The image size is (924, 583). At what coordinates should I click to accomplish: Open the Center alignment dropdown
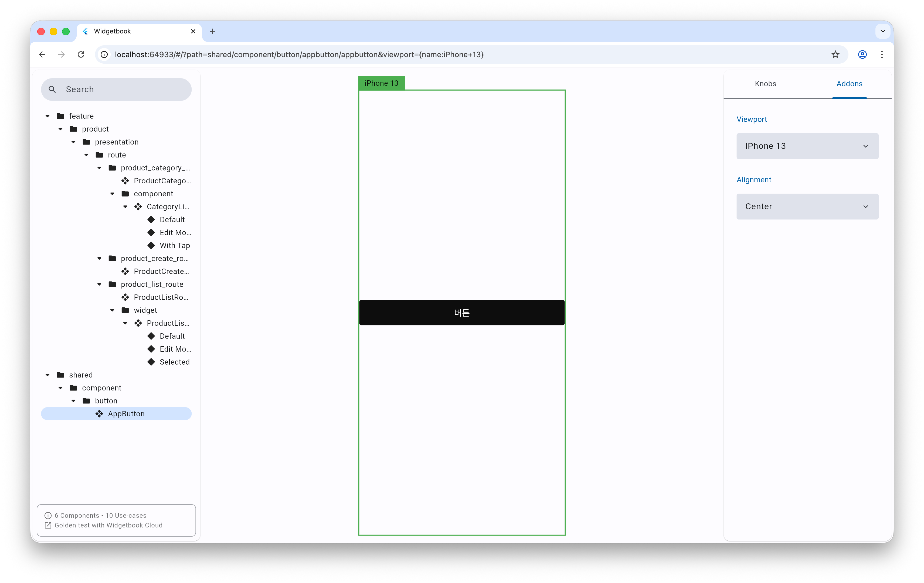point(807,207)
